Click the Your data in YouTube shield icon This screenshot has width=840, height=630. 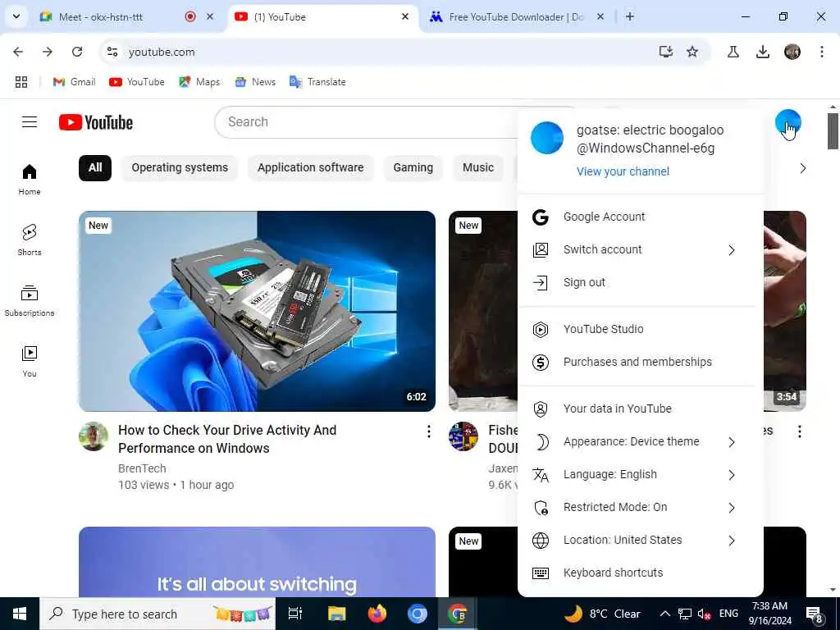coord(541,409)
